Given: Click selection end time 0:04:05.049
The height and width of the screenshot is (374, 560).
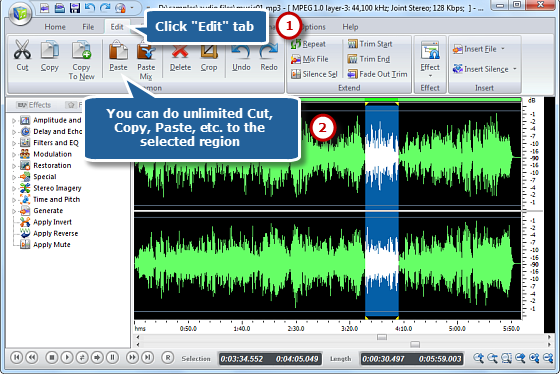Looking at the screenshot, I should [297, 359].
